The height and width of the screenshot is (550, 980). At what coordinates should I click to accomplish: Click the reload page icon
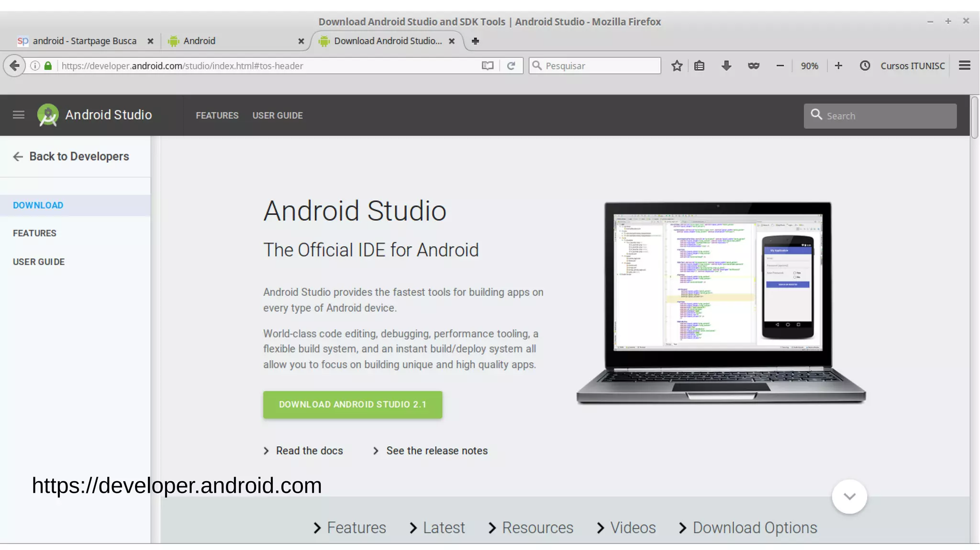(x=511, y=66)
